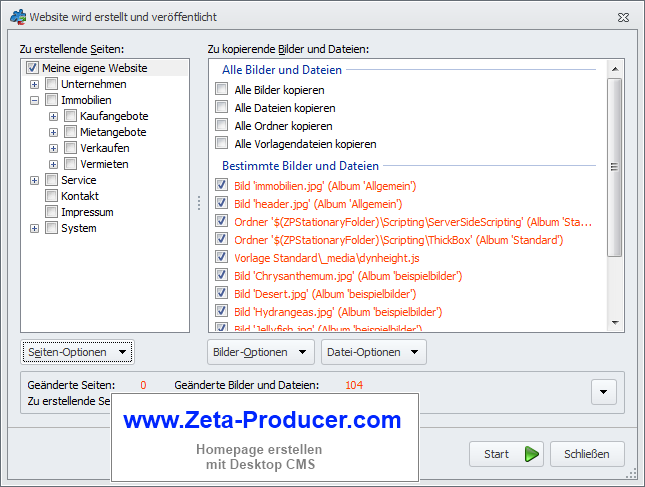Click the 'Alle Bilder und Dateien' group header
The image size is (645, 487).
point(282,70)
